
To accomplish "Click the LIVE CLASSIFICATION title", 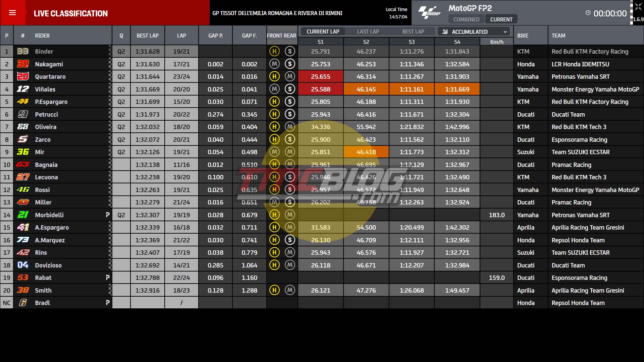I will click(71, 13).
